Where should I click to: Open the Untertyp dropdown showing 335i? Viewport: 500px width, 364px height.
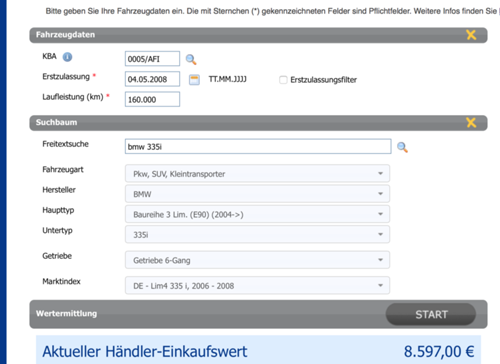(257, 234)
